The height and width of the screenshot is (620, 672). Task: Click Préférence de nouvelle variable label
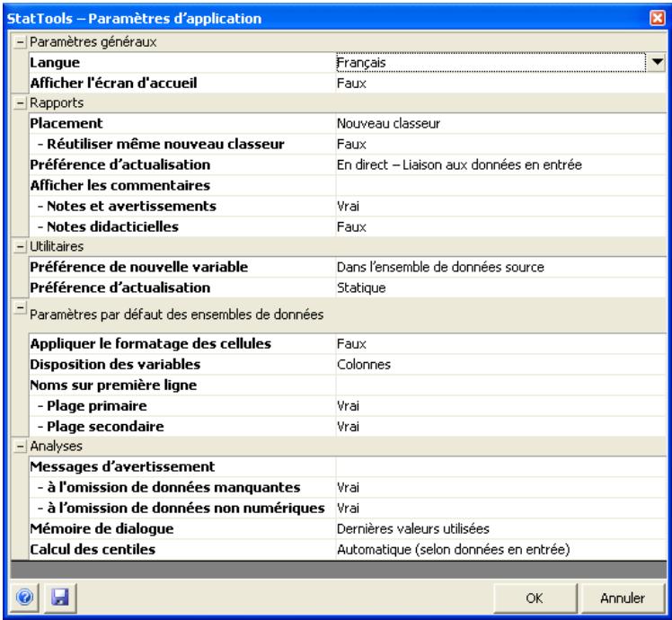click(x=139, y=267)
